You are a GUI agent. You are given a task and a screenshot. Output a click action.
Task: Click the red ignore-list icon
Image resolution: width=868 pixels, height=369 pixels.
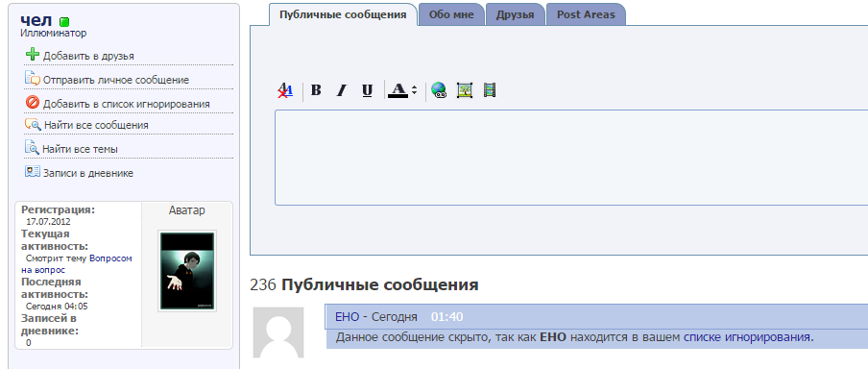[33, 103]
